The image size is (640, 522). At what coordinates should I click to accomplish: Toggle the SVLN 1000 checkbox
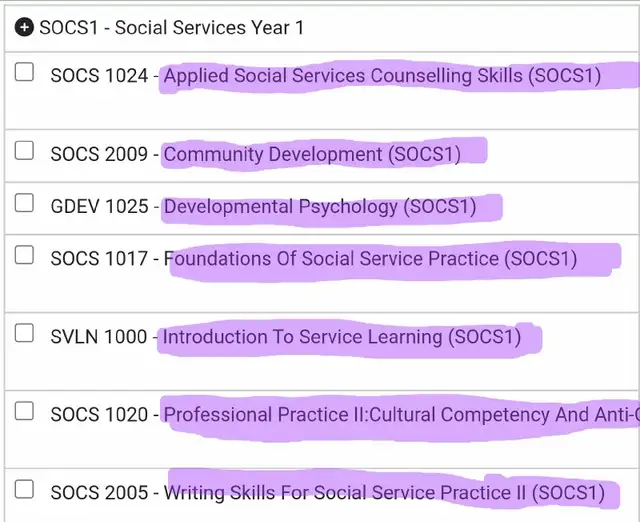(25, 334)
